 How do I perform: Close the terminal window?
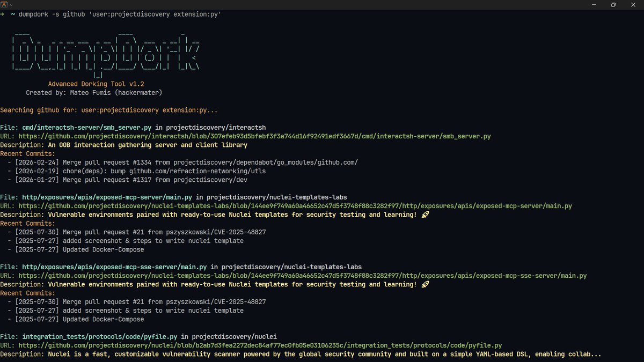634,4
